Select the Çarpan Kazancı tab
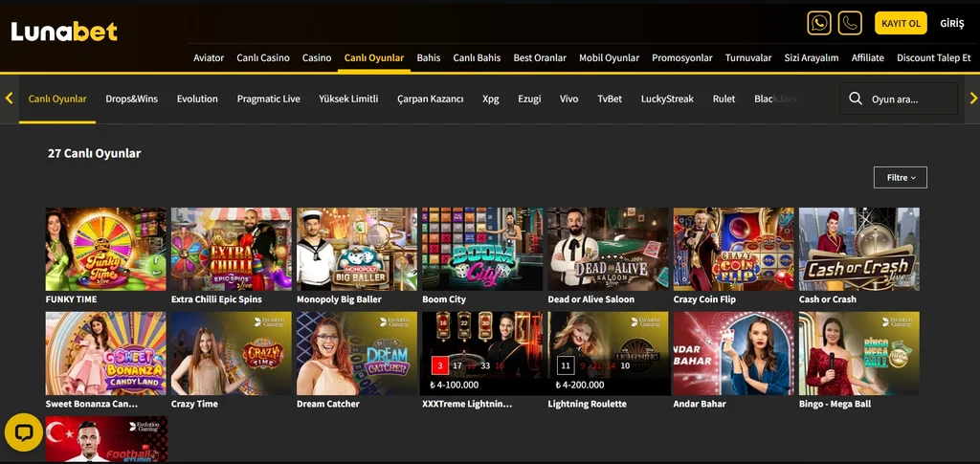980x464 pixels. [431, 99]
